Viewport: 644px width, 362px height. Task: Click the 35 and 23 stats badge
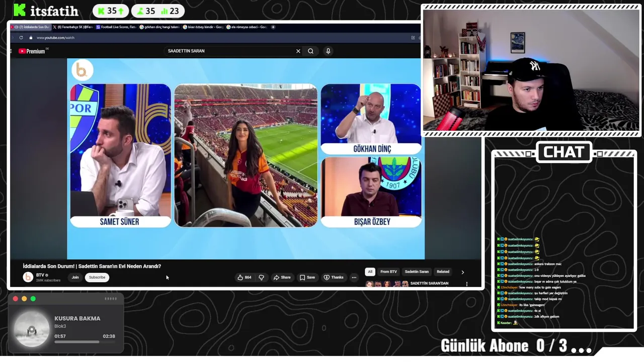pyautogui.click(x=158, y=11)
